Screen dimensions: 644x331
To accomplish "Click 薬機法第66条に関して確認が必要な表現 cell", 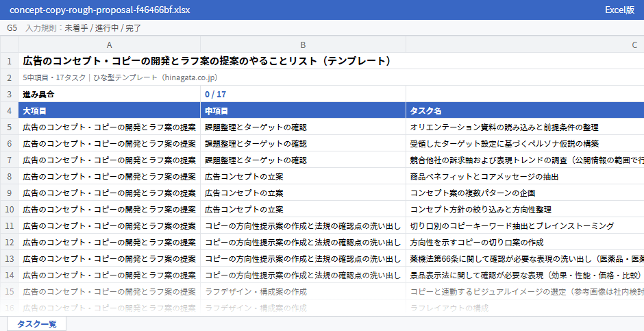I will [525, 258].
